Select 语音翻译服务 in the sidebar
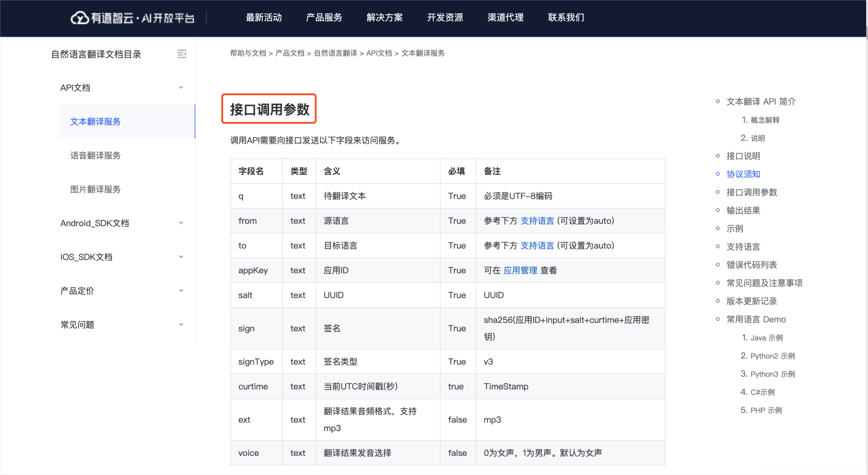The width and height of the screenshot is (868, 475). (95, 155)
